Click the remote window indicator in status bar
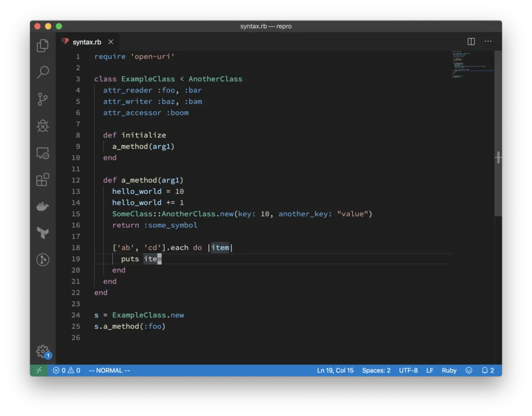 (39, 370)
